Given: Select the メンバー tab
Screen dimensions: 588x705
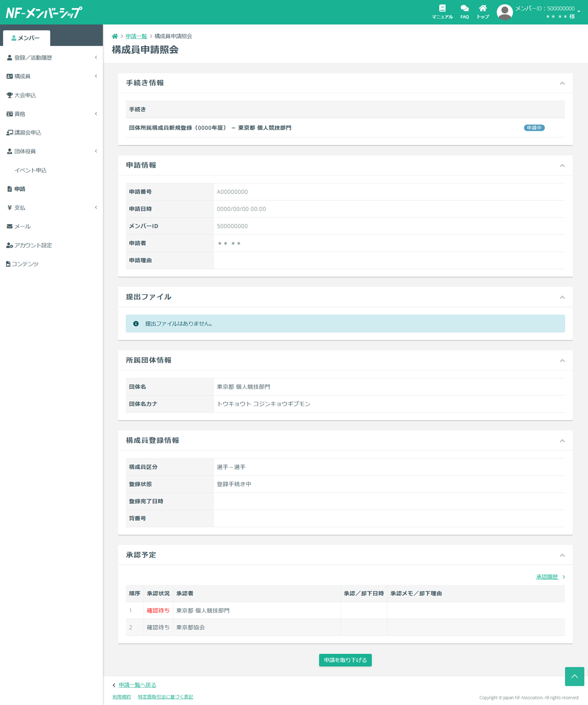Looking at the screenshot, I should point(26,38).
